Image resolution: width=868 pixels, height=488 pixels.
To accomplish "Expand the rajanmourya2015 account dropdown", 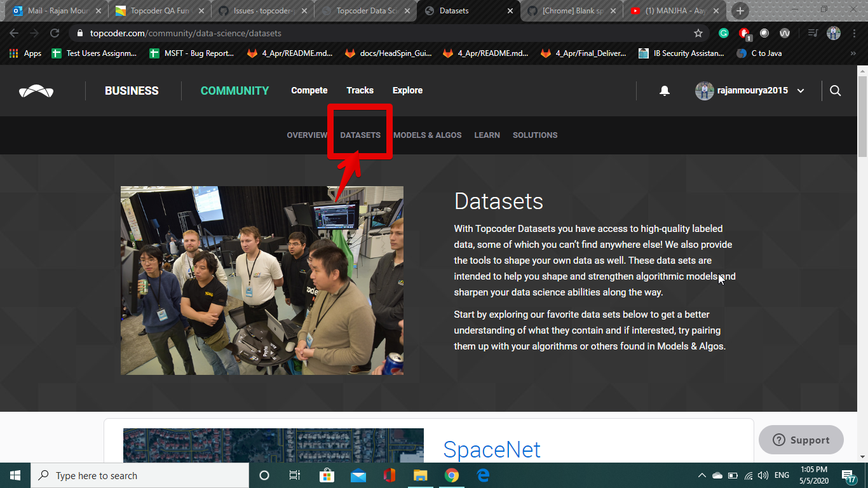I will [801, 91].
